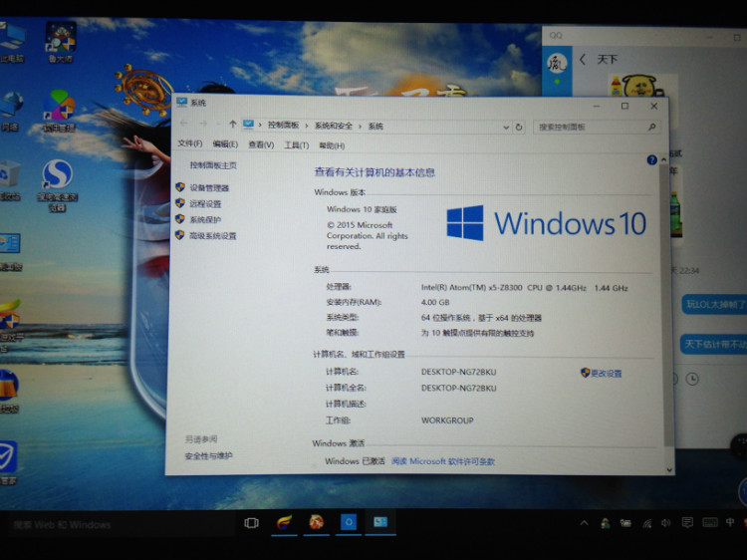The width and height of the screenshot is (747, 560).
Task: Open the 查看(V) menu
Action: pyautogui.click(x=261, y=144)
